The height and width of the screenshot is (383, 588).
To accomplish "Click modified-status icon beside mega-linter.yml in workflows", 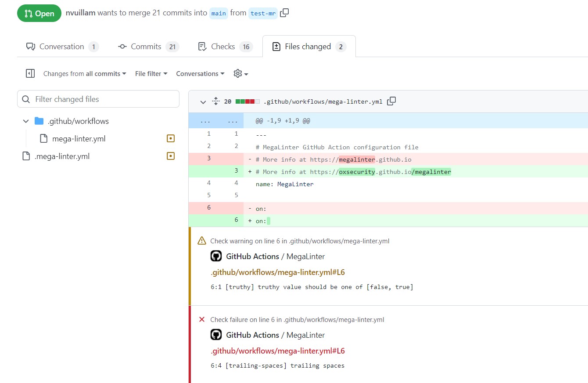I will pyautogui.click(x=171, y=138).
